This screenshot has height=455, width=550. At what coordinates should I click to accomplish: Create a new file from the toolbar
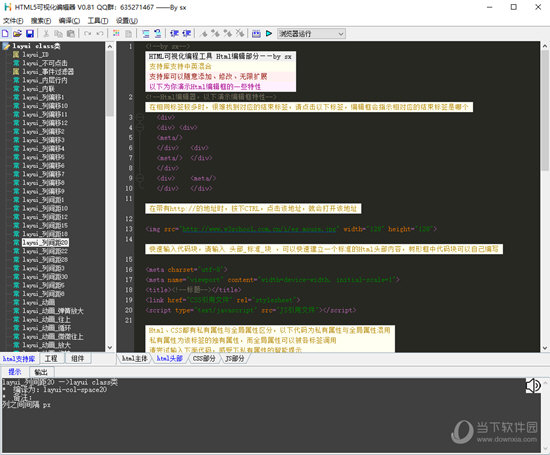(5, 34)
